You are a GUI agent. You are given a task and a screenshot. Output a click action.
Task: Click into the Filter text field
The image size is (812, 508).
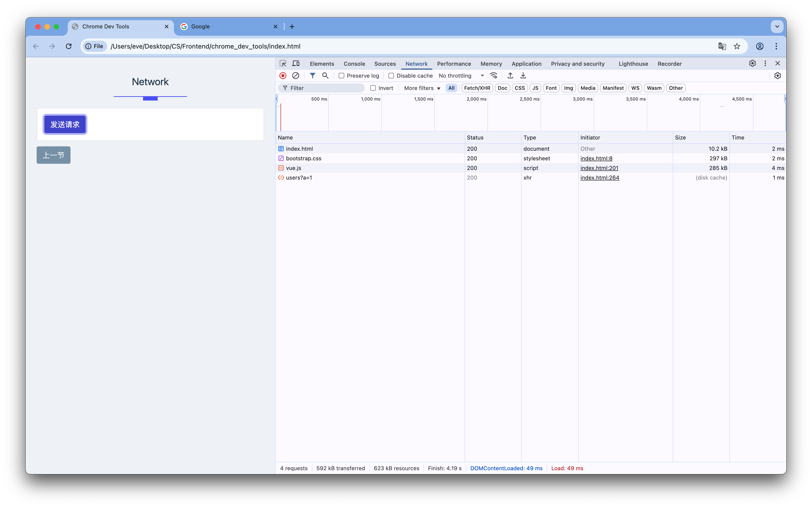point(324,88)
